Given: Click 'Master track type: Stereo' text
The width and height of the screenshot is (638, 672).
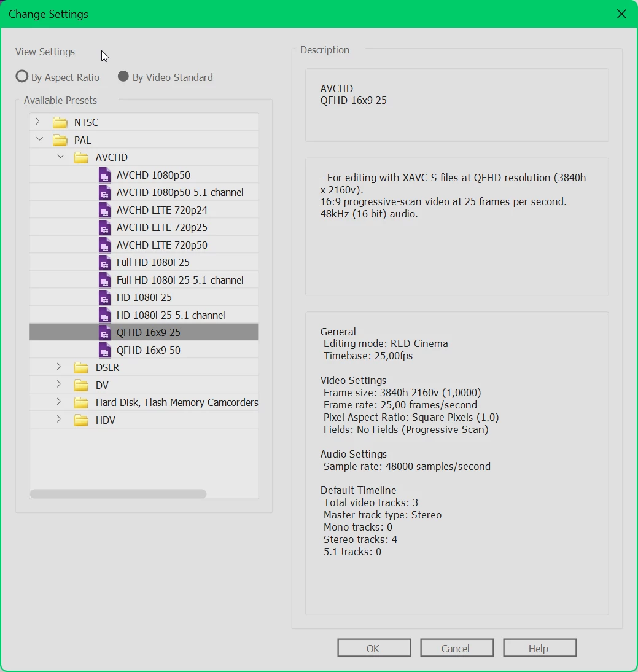Looking at the screenshot, I should click(x=383, y=515).
